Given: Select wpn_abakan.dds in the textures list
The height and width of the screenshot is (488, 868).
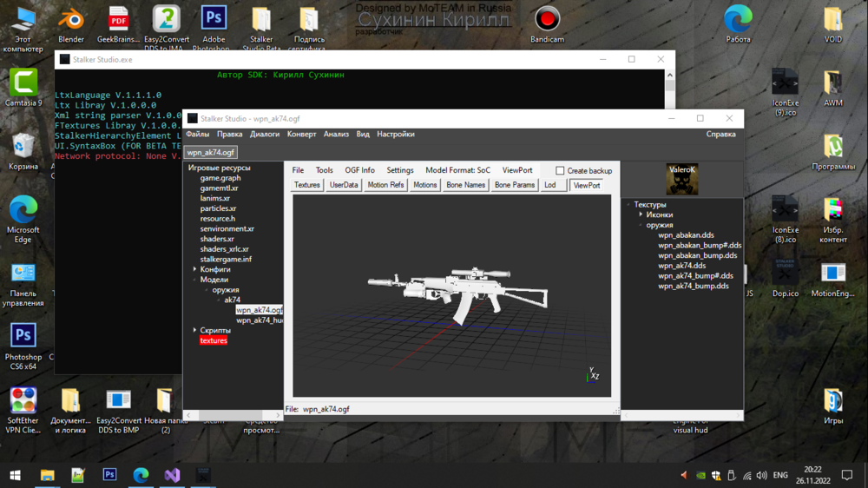Looking at the screenshot, I should [686, 235].
